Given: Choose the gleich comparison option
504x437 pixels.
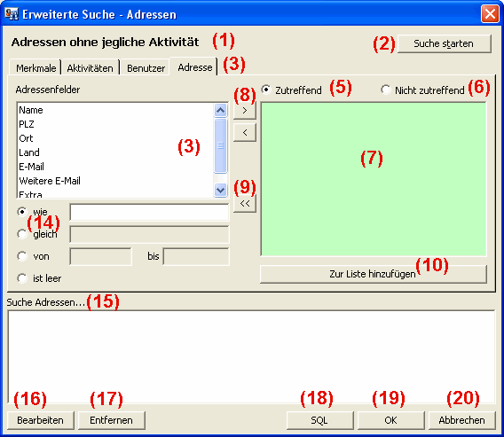Looking at the screenshot, I should (22, 234).
